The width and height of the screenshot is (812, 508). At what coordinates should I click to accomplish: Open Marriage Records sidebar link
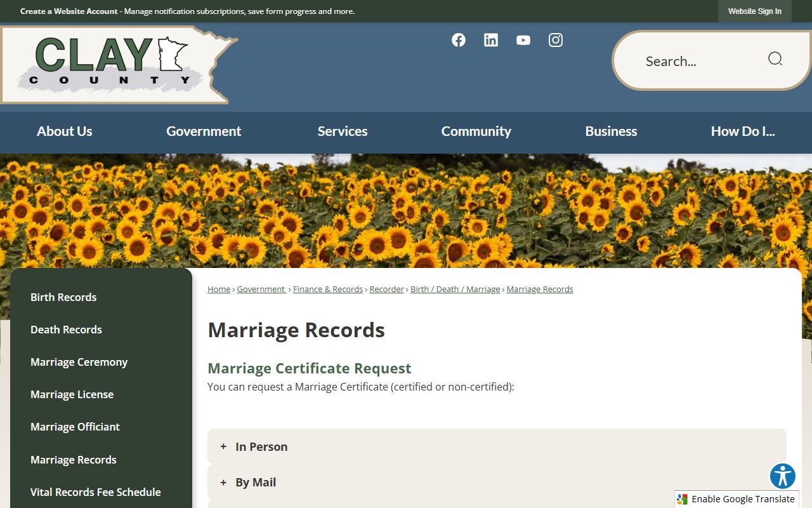74,460
